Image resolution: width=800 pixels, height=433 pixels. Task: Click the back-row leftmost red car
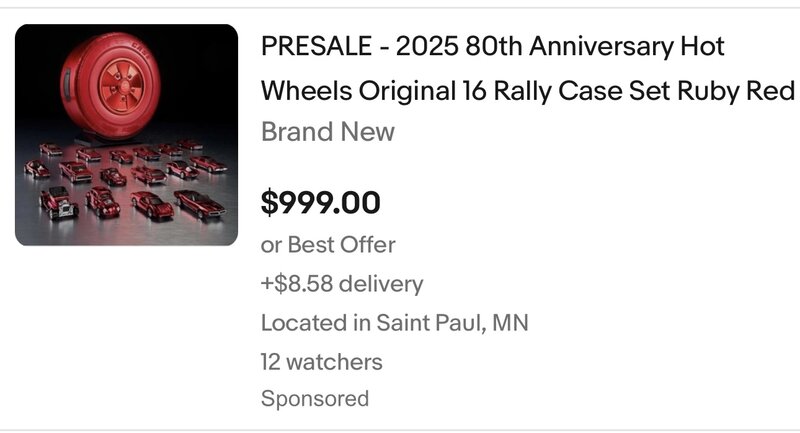[50, 150]
